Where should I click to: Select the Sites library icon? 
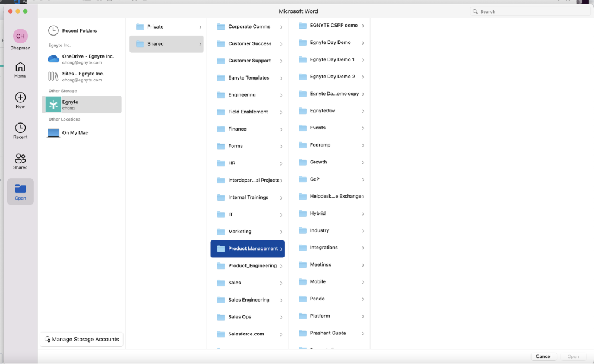53,76
